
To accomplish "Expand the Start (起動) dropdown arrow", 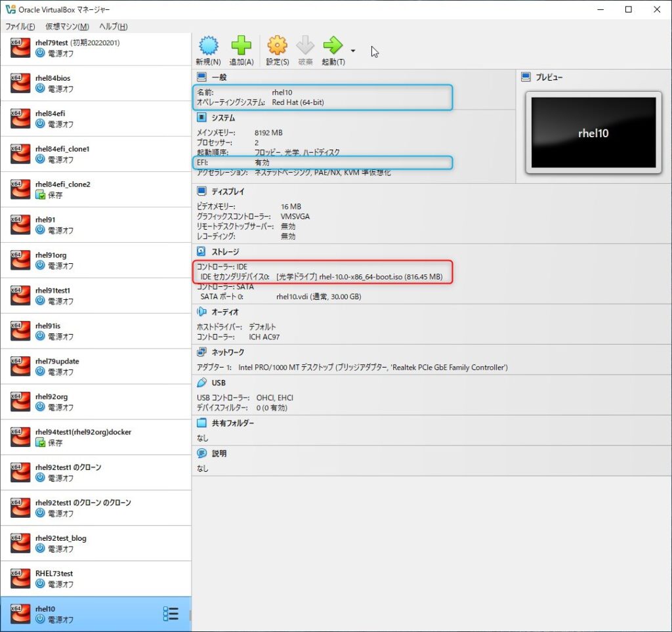I will click(353, 51).
